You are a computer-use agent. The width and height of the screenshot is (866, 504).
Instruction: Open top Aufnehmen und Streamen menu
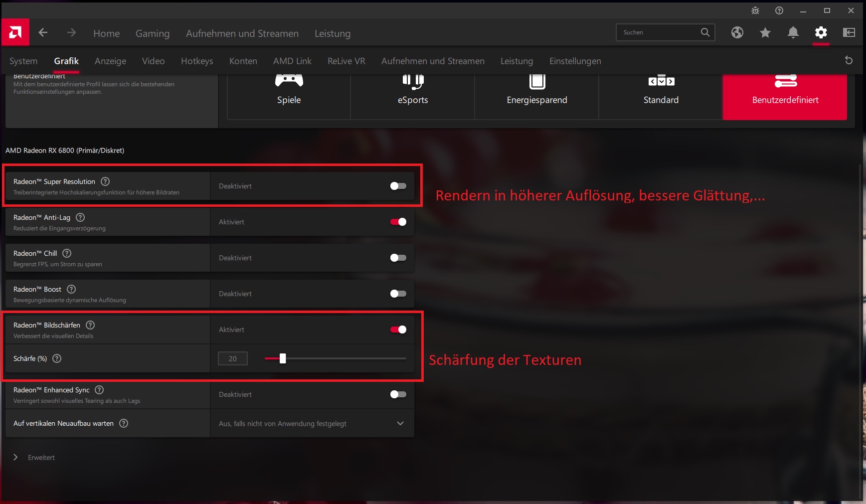point(242,33)
